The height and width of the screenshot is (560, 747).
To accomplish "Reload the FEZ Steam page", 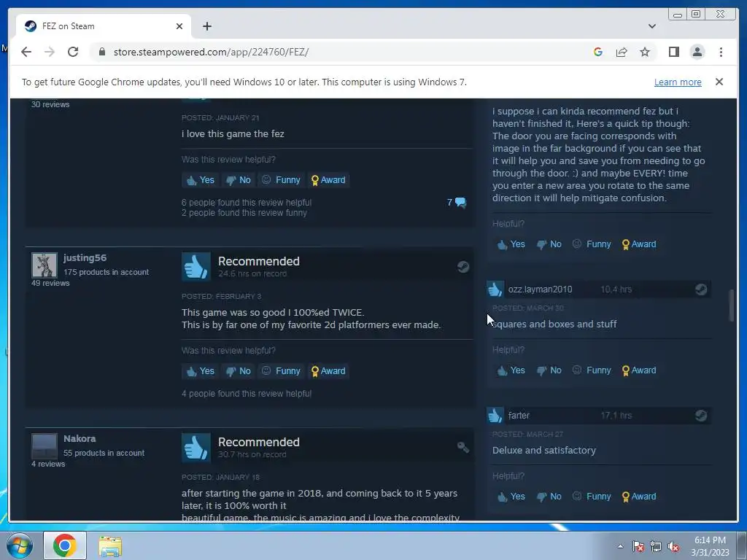I will click(x=73, y=52).
